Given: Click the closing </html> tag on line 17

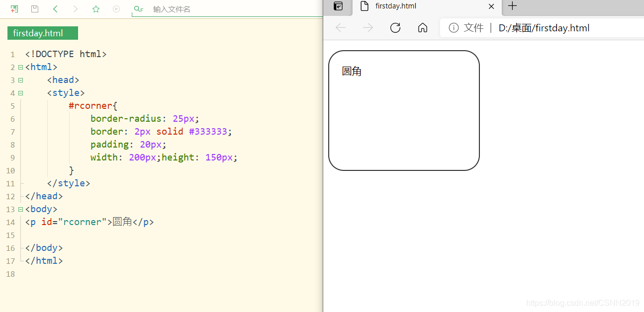Looking at the screenshot, I should pos(44,261).
